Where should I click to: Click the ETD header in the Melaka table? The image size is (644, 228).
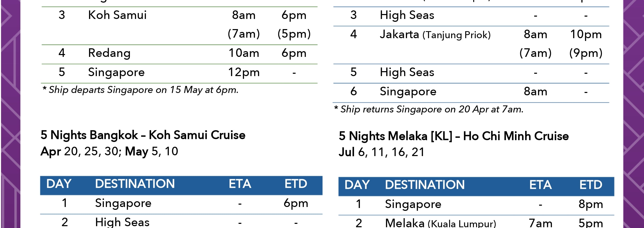pyautogui.click(x=591, y=185)
